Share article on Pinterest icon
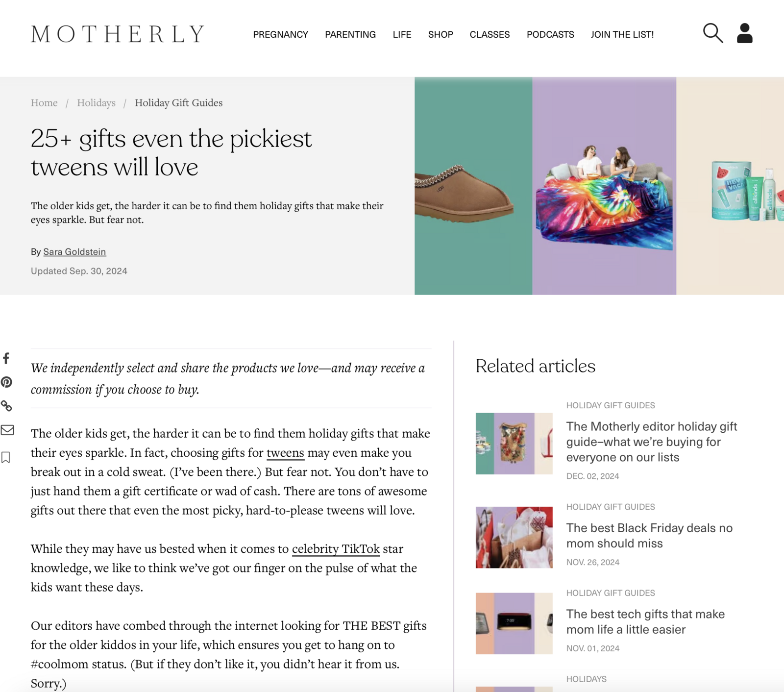This screenshot has height=692, width=784. [6, 382]
